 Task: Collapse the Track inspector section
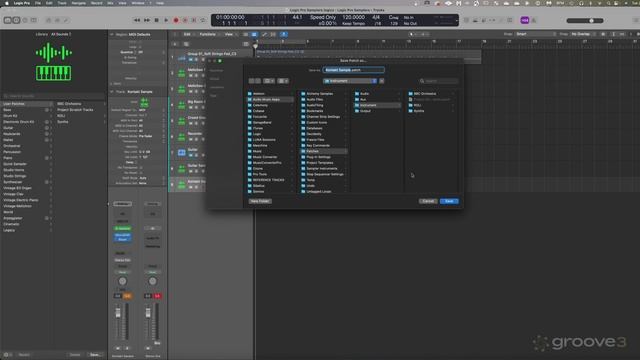click(x=112, y=92)
